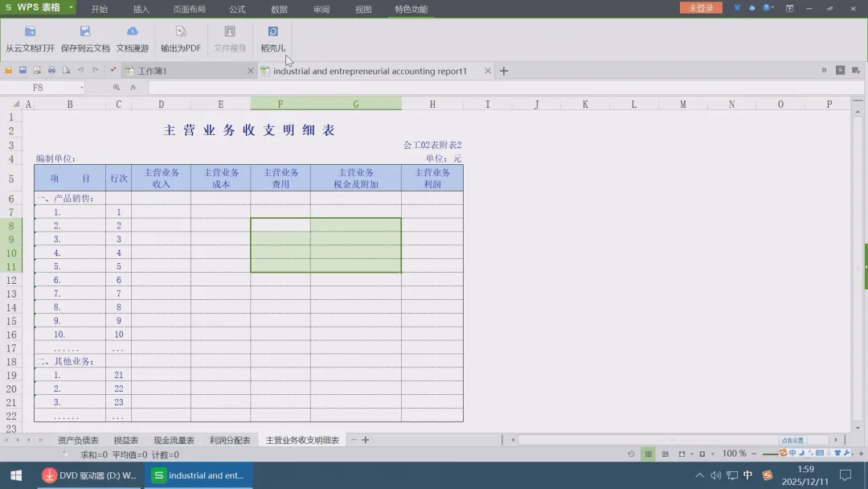Click the blue help question mark icon
This screenshot has height=489, width=868.
(x=766, y=8)
